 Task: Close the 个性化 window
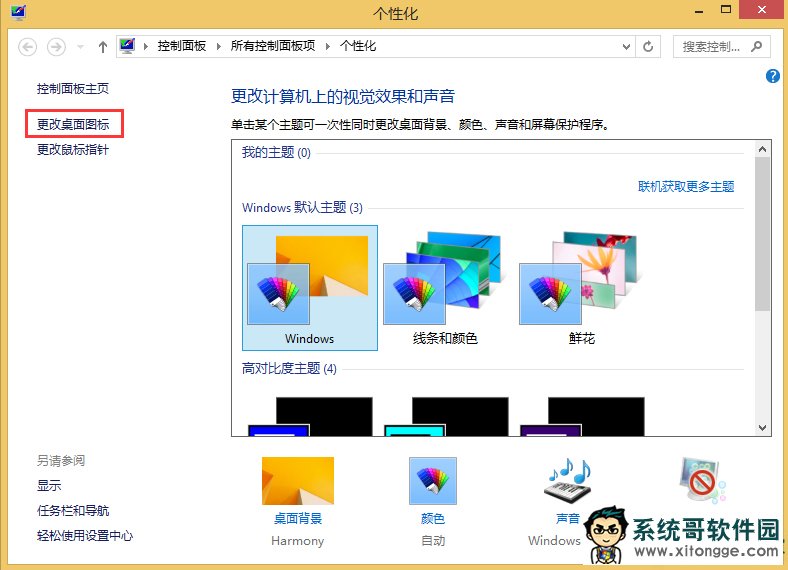coord(762,10)
